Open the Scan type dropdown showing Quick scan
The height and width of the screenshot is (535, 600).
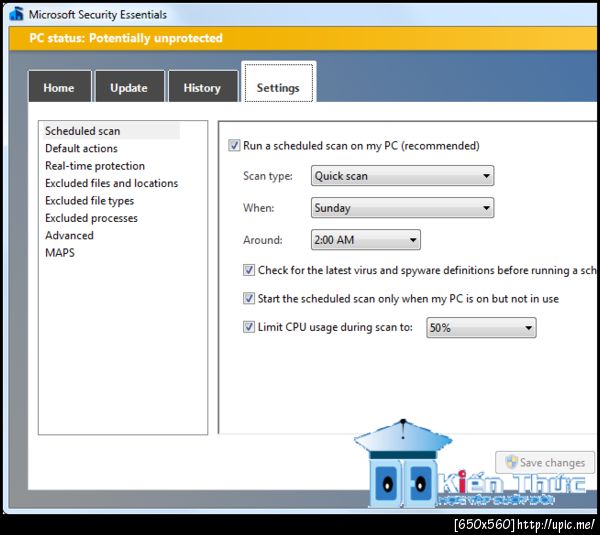pyautogui.click(x=402, y=176)
